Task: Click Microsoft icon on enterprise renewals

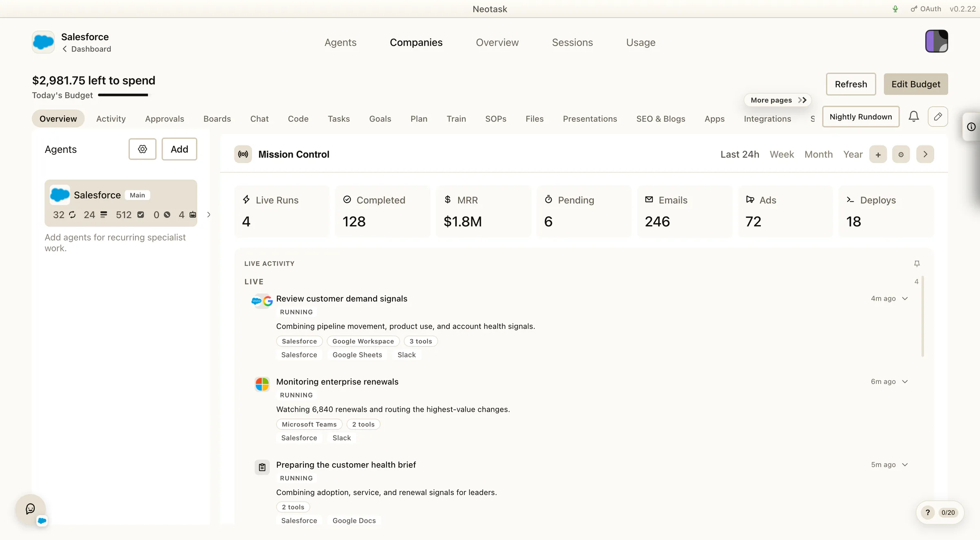Action: 262,384
